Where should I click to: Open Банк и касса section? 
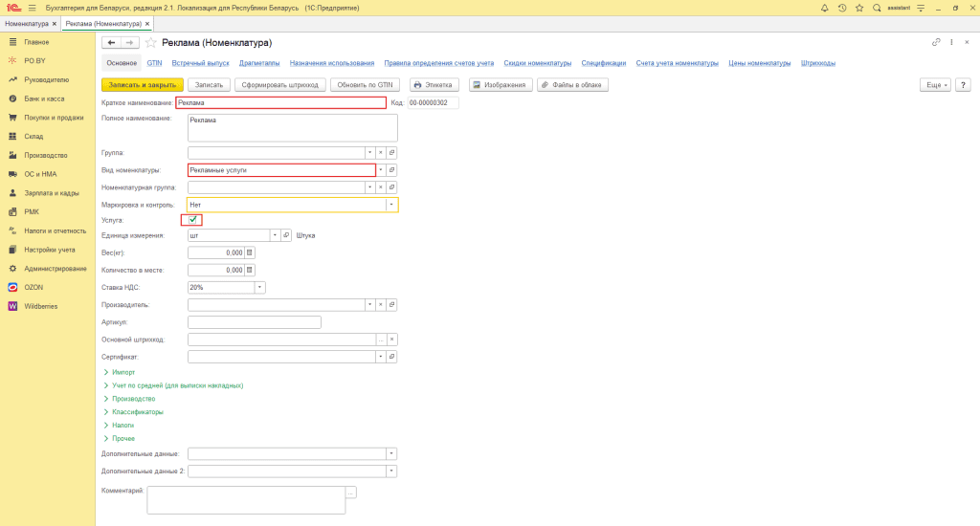tap(44, 99)
